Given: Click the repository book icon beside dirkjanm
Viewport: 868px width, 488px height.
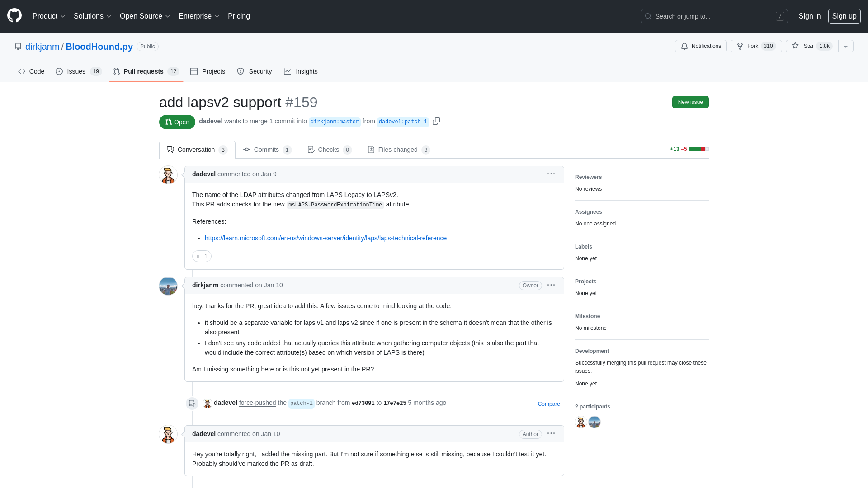Looking at the screenshot, I should click(18, 47).
